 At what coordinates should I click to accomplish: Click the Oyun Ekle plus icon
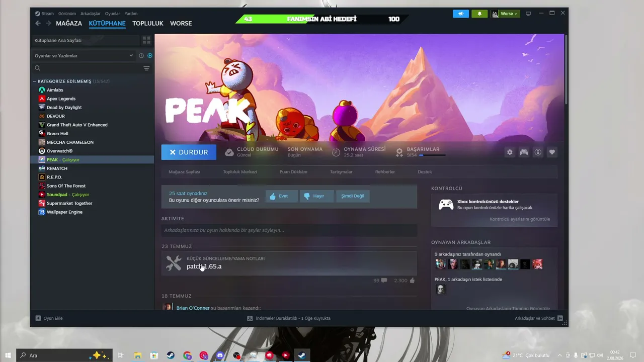(38, 318)
